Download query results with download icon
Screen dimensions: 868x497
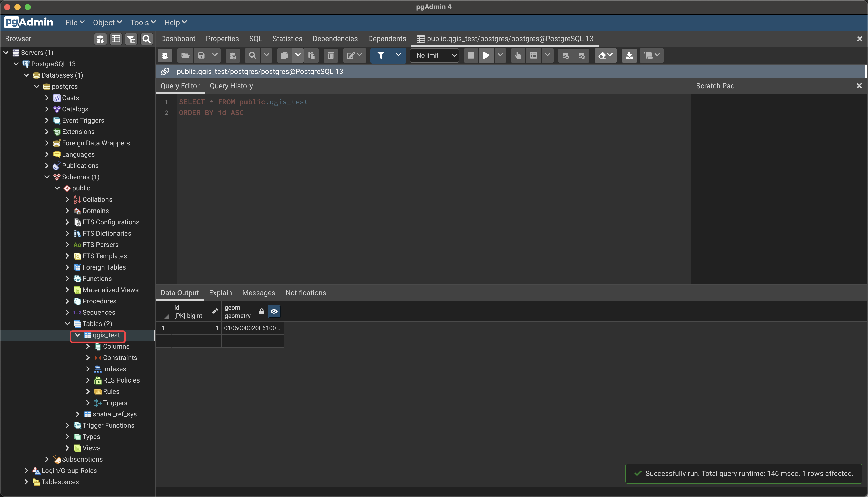[629, 55]
